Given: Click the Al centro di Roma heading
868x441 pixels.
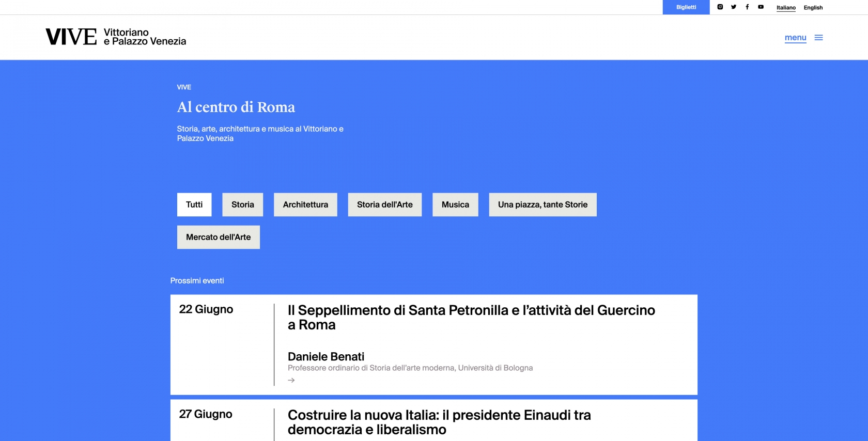Looking at the screenshot, I should [236, 107].
